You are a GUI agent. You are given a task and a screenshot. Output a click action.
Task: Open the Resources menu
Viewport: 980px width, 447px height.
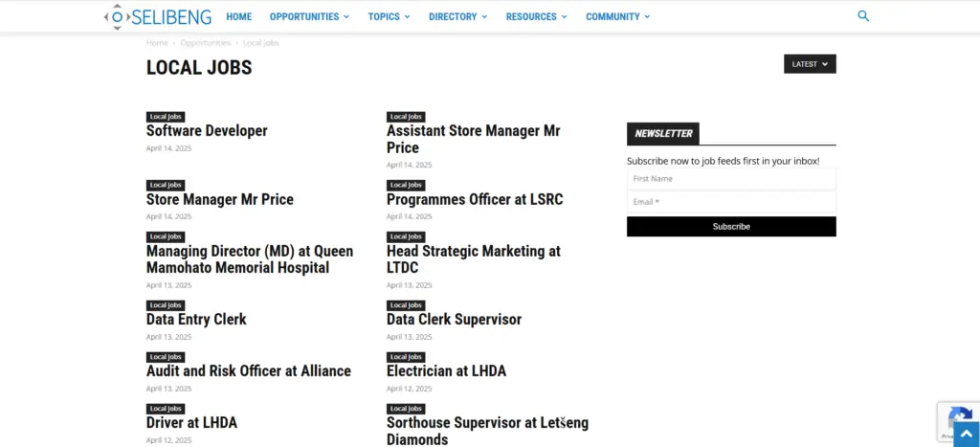click(536, 17)
